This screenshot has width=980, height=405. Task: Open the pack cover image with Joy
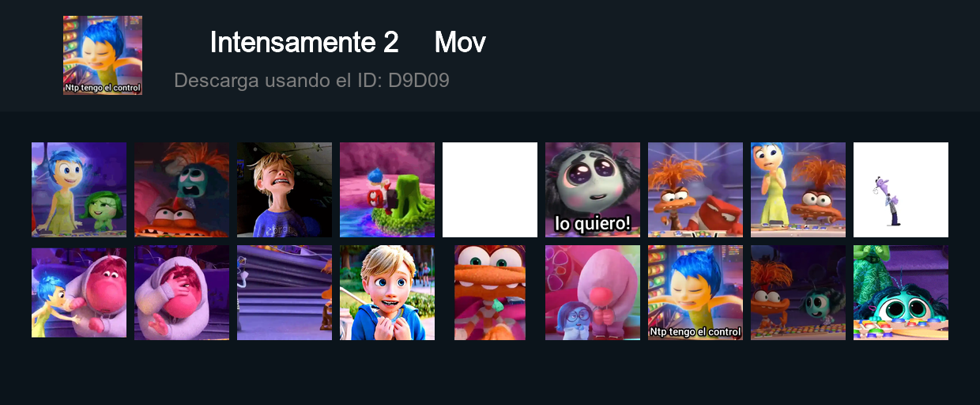[103, 55]
